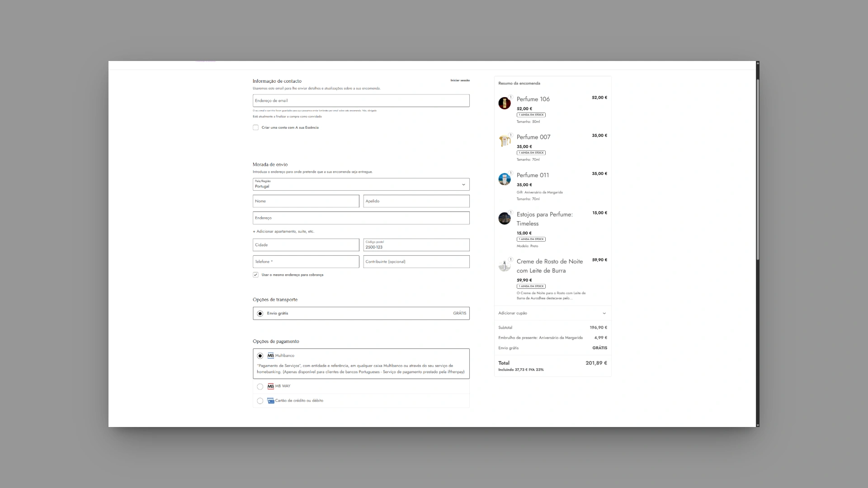Uncheck Usar o mesmo endereço para cobrança
Screen dimensions: 868x488
(256, 275)
